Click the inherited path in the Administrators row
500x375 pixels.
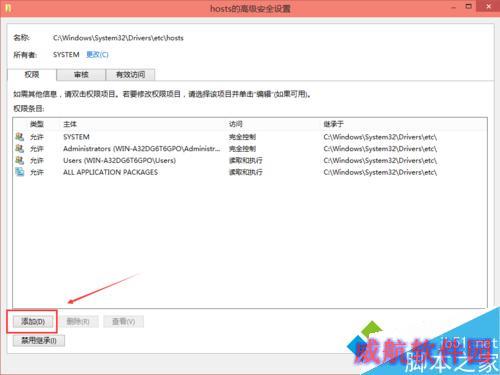point(380,149)
